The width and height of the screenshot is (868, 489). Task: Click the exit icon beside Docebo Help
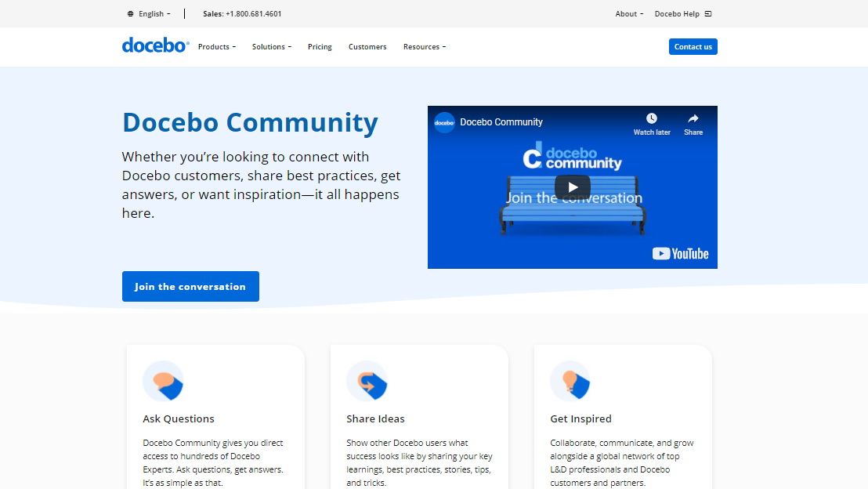click(707, 13)
